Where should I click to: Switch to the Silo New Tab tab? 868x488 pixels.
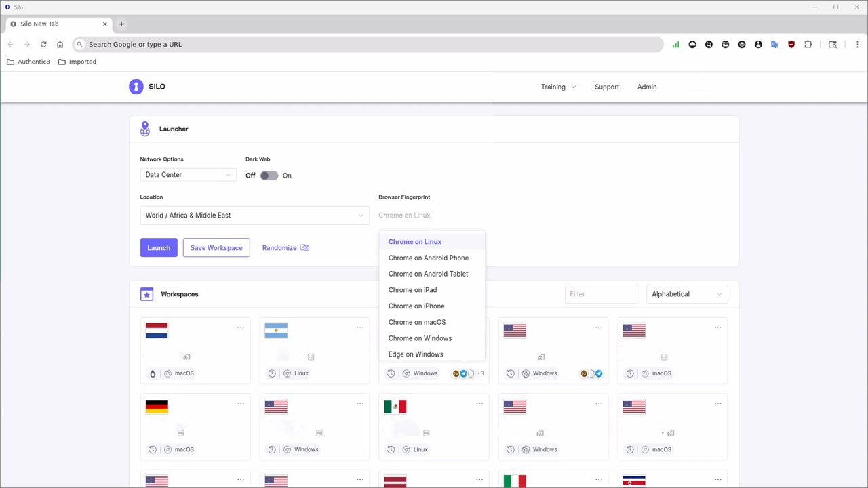pyautogui.click(x=58, y=24)
